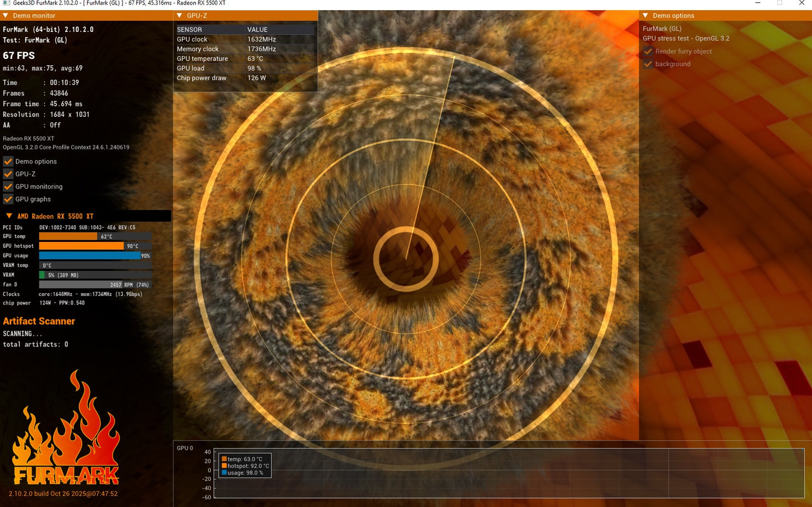Collapse the AMD Radeon RX 5500 XT section
The height and width of the screenshot is (507, 812).
pyautogui.click(x=9, y=216)
